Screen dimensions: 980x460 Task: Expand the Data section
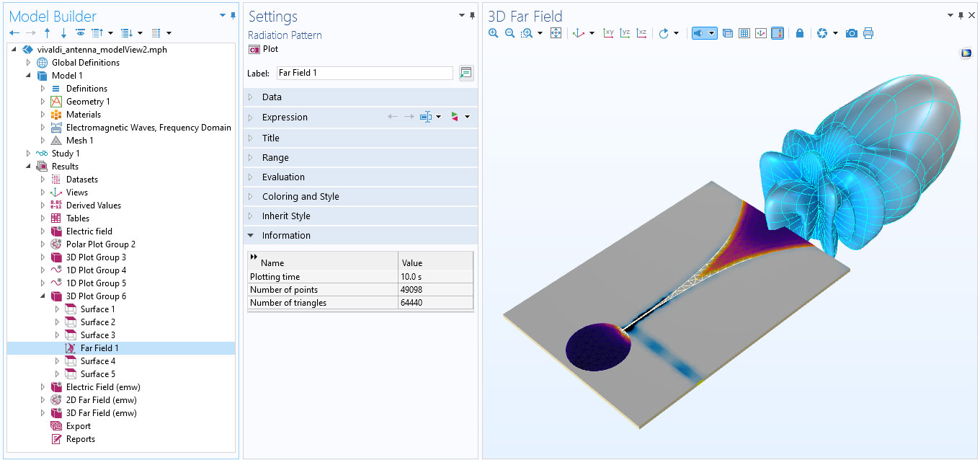point(272,97)
